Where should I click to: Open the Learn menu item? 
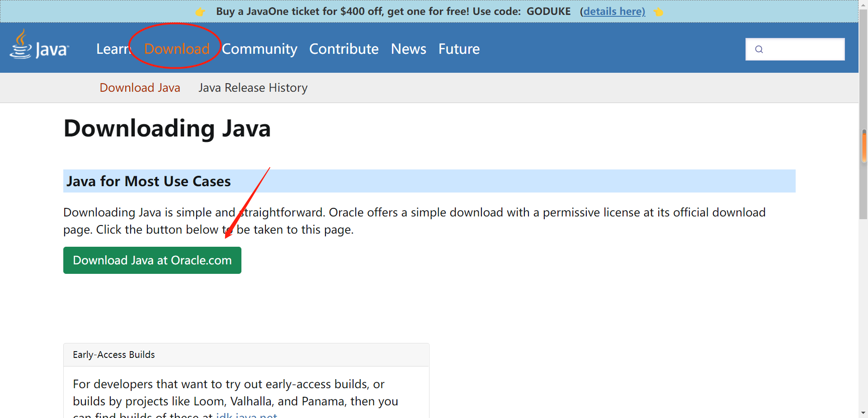point(113,49)
